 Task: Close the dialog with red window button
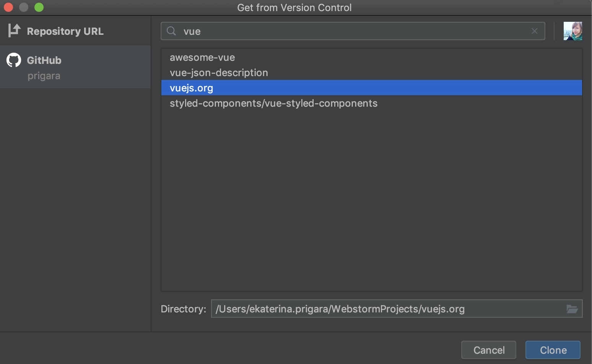(x=8, y=7)
